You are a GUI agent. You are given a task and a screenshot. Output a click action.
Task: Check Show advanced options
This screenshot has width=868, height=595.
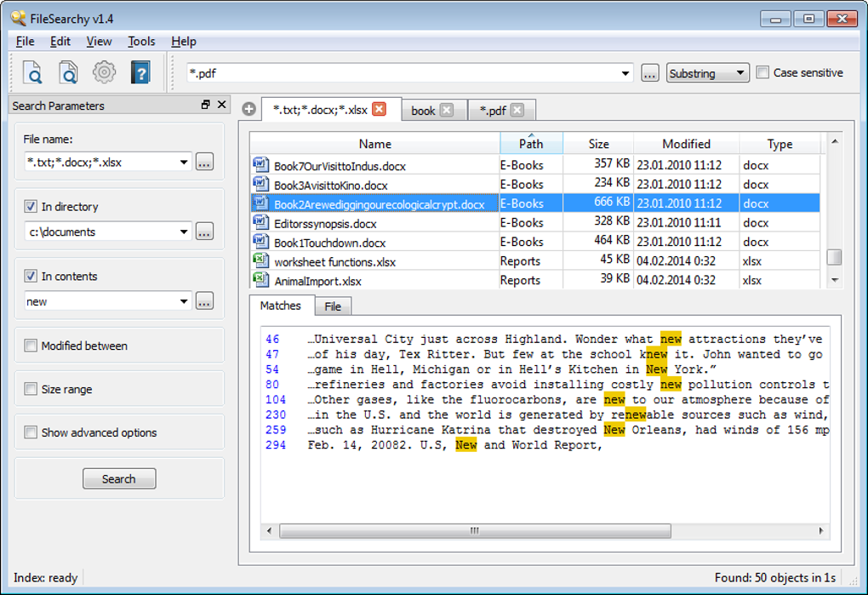(x=31, y=432)
